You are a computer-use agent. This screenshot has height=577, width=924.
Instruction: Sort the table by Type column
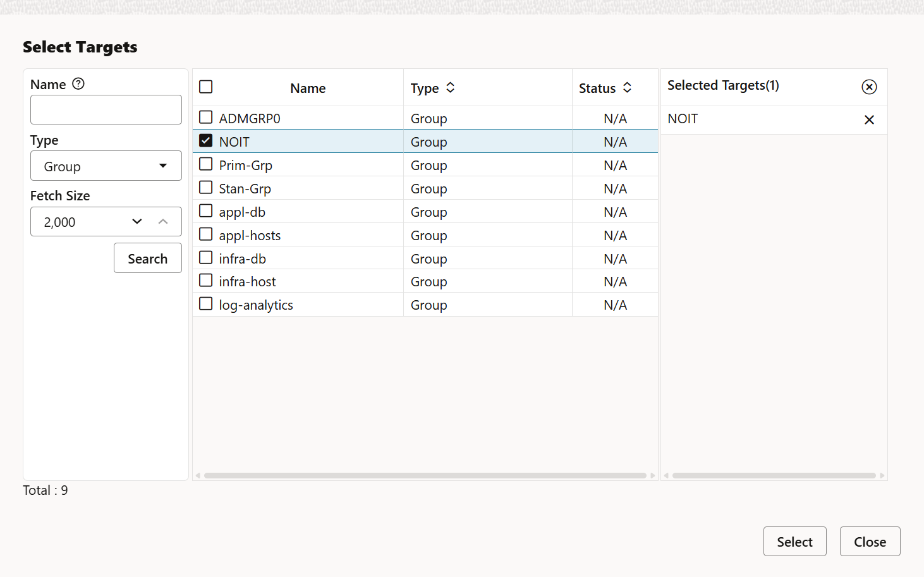449,88
